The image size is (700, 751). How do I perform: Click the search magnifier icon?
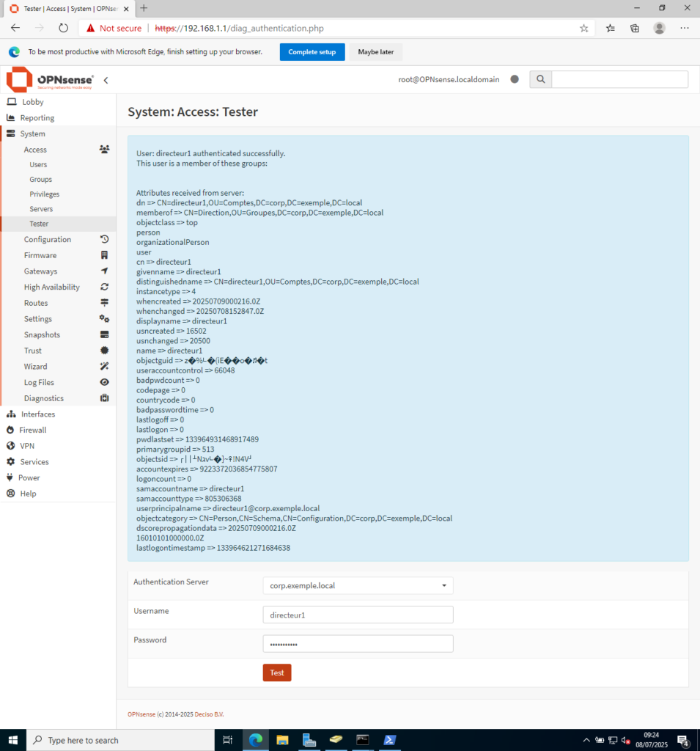click(540, 79)
